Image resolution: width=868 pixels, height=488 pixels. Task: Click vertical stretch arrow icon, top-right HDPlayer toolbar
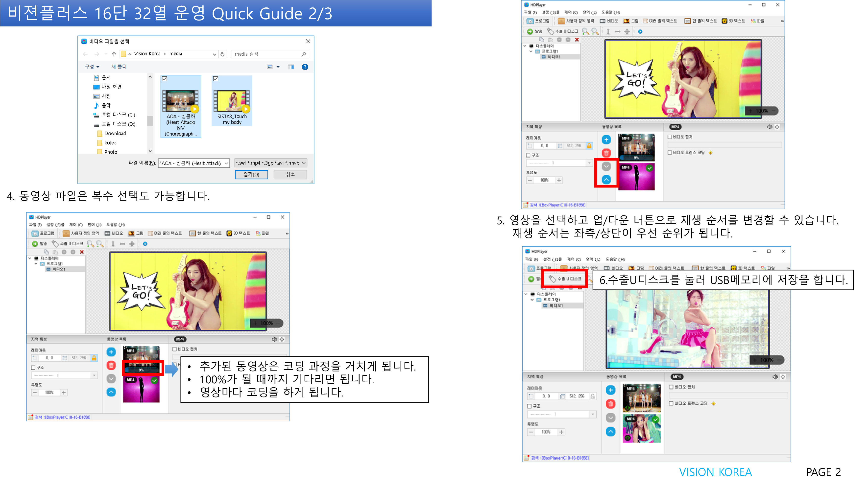point(608,31)
